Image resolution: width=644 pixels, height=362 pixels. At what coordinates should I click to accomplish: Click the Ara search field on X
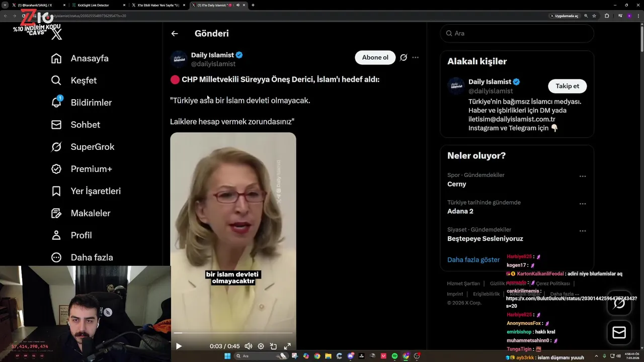(517, 33)
